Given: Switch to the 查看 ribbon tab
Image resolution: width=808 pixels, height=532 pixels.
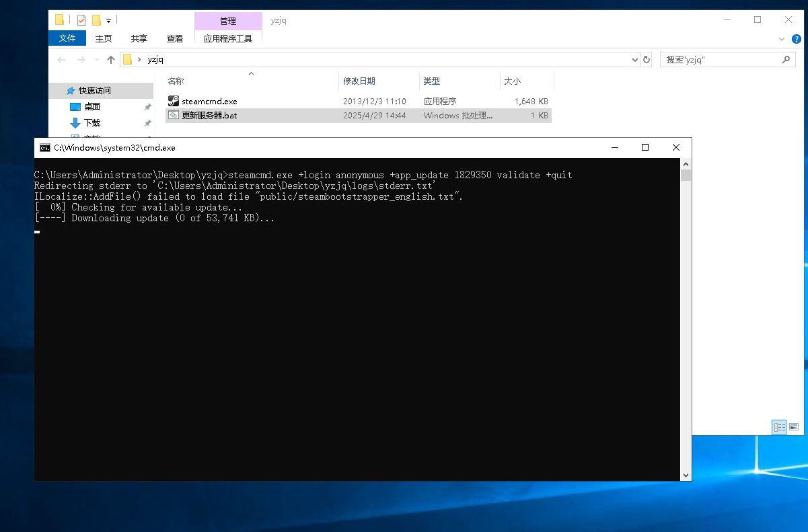Looking at the screenshot, I should [175, 38].
